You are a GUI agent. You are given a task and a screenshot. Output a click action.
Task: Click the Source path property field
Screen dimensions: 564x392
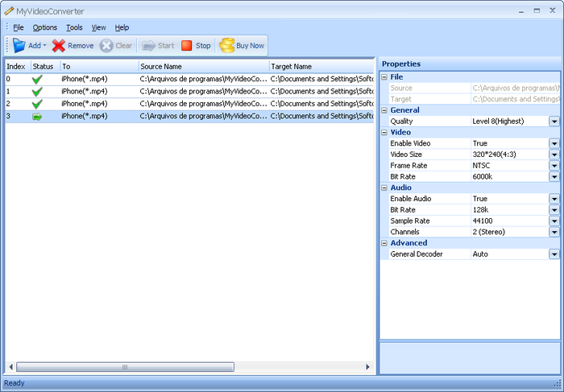coord(516,88)
